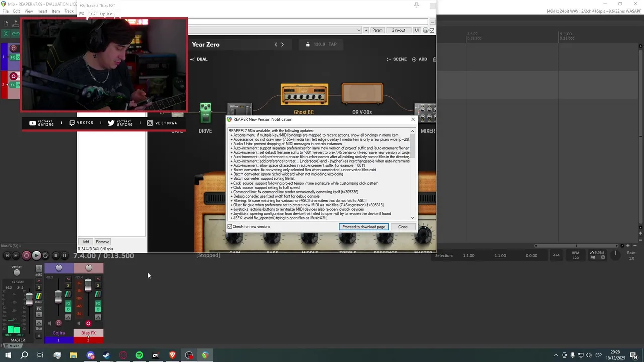Mute the Bias FX track in mixer

pos(98,279)
